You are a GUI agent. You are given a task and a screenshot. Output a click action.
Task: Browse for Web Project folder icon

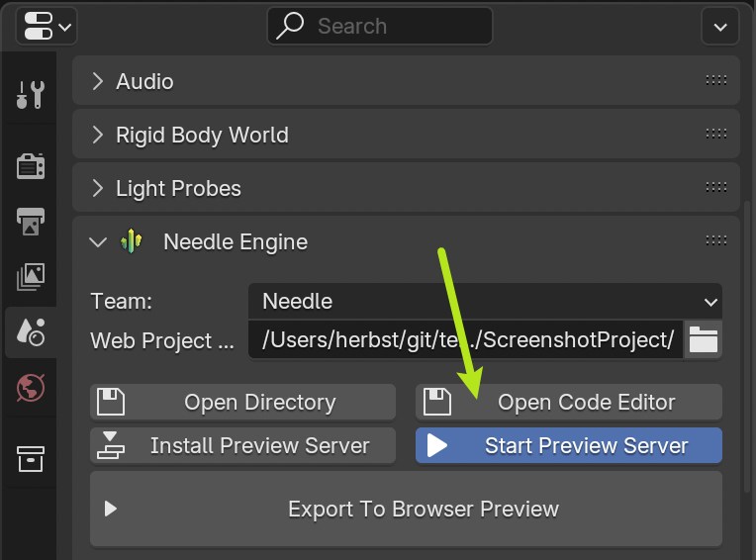(703, 340)
